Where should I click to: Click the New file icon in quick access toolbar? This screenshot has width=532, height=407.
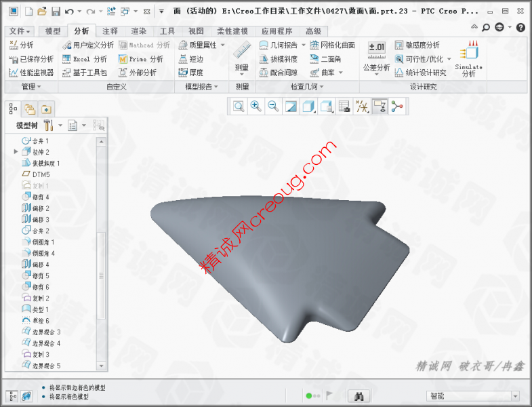pos(28,12)
